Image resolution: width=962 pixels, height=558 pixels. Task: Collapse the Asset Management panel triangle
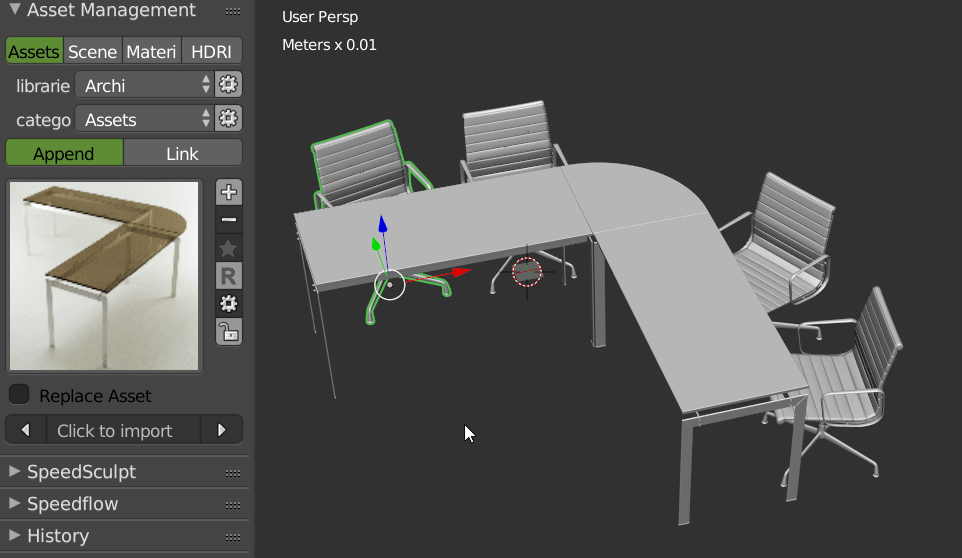(x=15, y=9)
